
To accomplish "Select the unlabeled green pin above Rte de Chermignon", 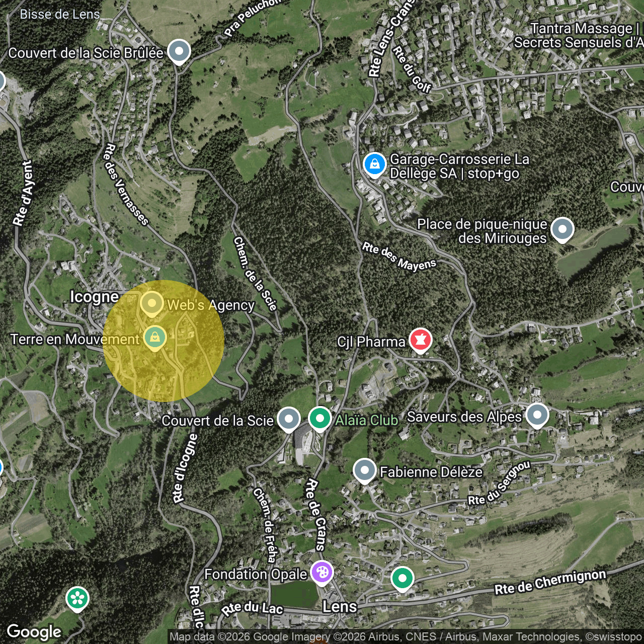I will tap(403, 579).
